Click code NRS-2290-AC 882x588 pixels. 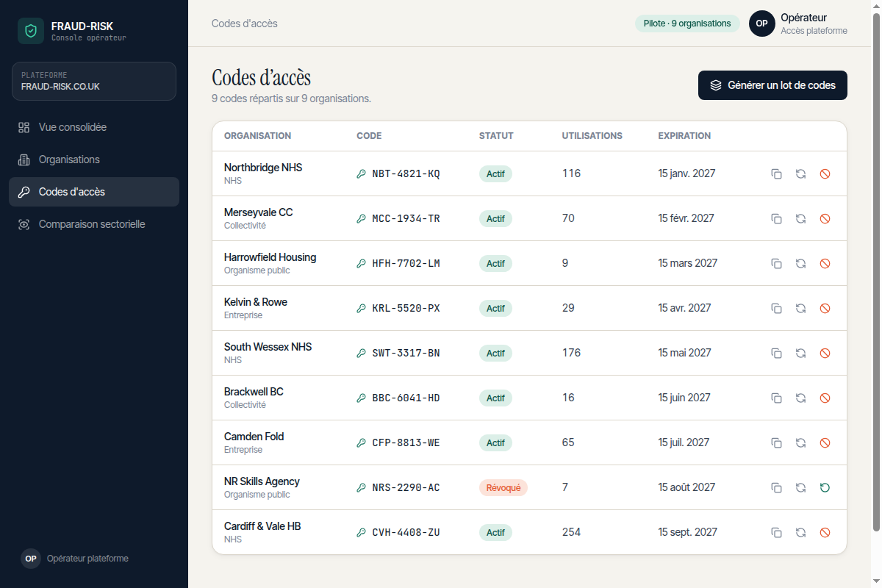point(406,488)
